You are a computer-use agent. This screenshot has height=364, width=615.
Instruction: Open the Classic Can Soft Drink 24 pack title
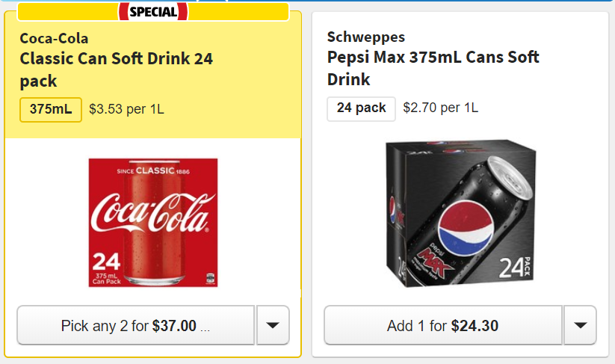[x=116, y=70]
